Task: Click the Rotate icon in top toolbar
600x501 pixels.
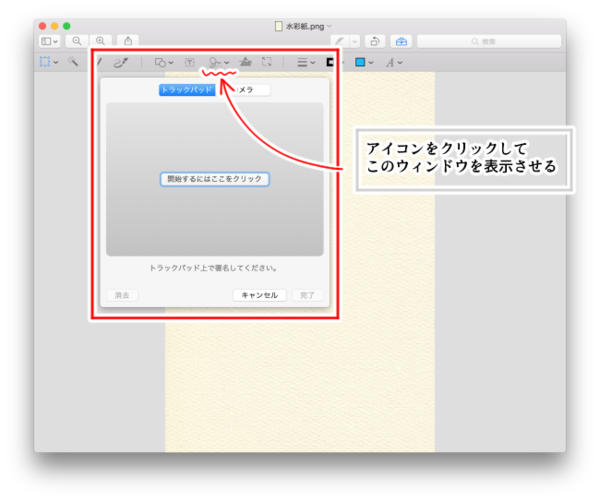Action: click(x=374, y=41)
